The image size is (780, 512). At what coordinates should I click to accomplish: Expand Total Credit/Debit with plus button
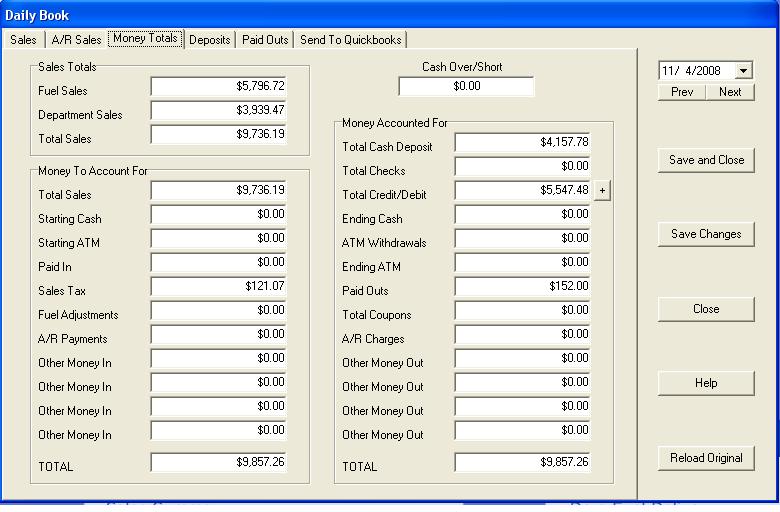[x=601, y=191]
